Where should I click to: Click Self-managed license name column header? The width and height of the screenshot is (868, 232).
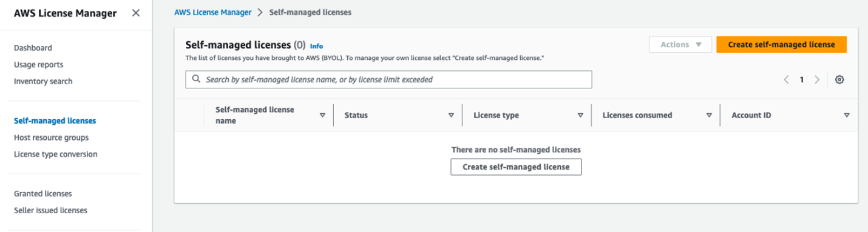coord(255,115)
